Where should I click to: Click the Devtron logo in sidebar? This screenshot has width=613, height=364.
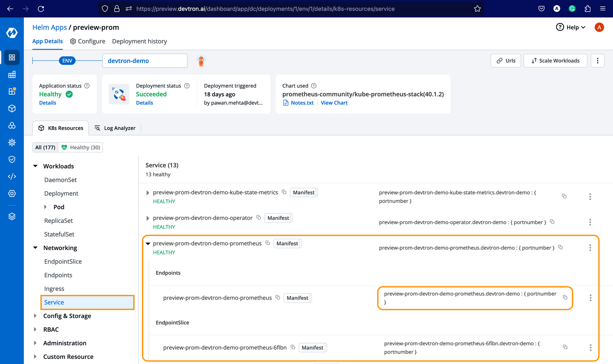pyautogui.click(x=12, y=33)
